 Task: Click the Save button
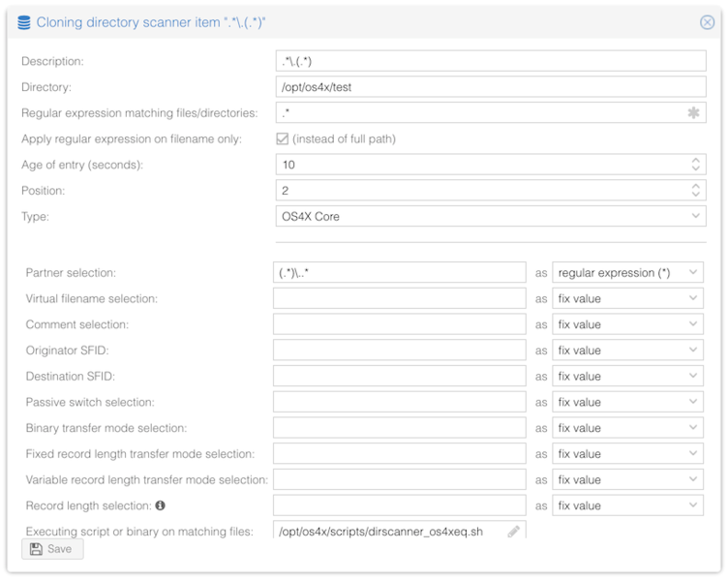52,549
